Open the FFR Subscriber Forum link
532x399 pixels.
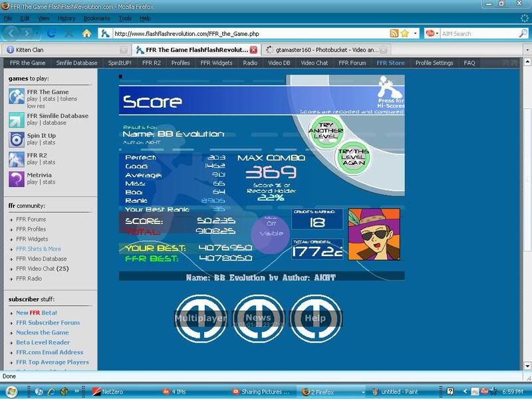(48, 323)
